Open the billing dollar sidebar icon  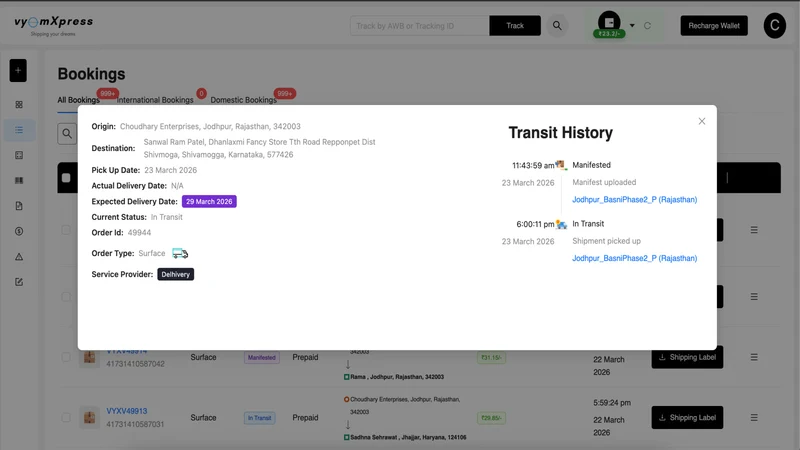click(x=19, y=231)
